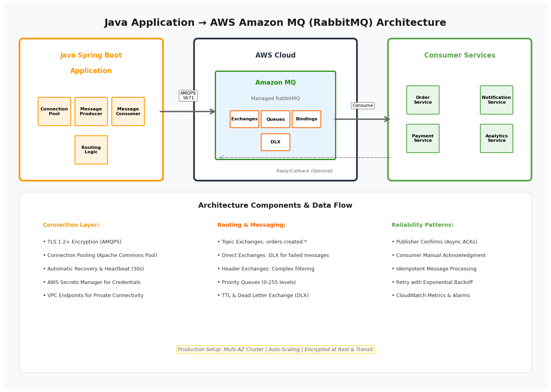Select the Notification Service box
Viewport: 551px width, 392px height.
pyautogui.click(x=497, y=100)
